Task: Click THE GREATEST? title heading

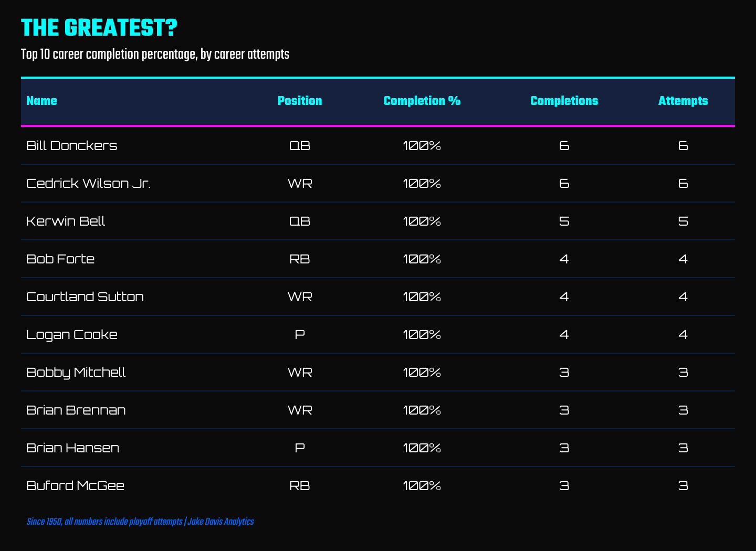Action: pyautogui.click(x=99, y=28)
